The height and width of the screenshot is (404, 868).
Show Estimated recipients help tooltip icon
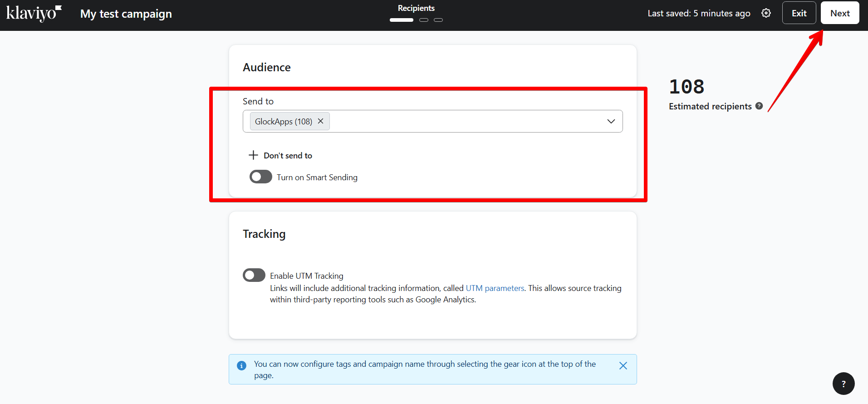click(x=759, y=106)
